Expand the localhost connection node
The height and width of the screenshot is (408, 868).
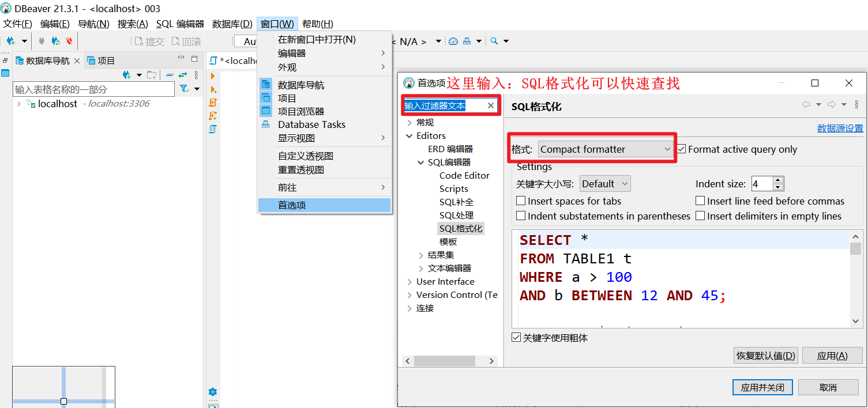point(19,104)
